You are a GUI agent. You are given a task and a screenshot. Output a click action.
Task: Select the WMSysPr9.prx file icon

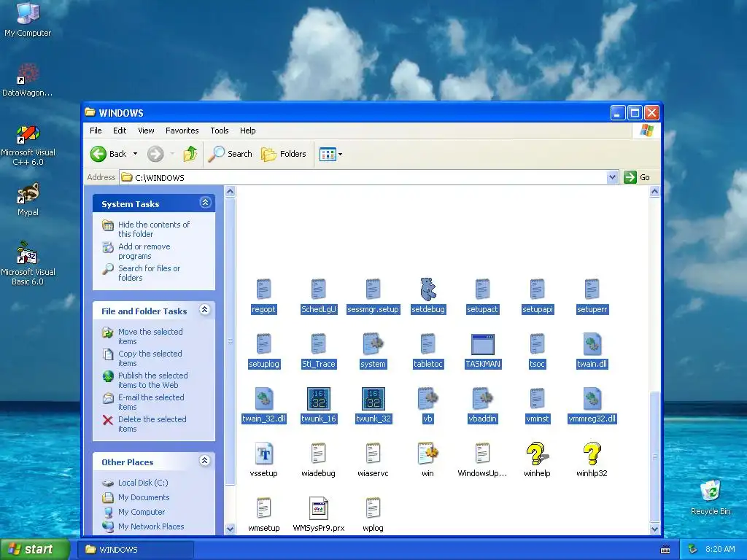(x=318, y=508)
